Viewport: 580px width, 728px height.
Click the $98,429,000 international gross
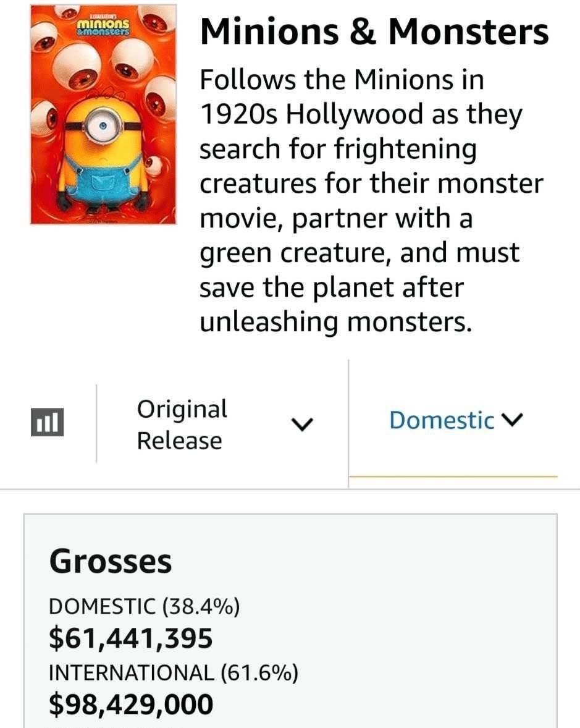click(x=131, y=705)
